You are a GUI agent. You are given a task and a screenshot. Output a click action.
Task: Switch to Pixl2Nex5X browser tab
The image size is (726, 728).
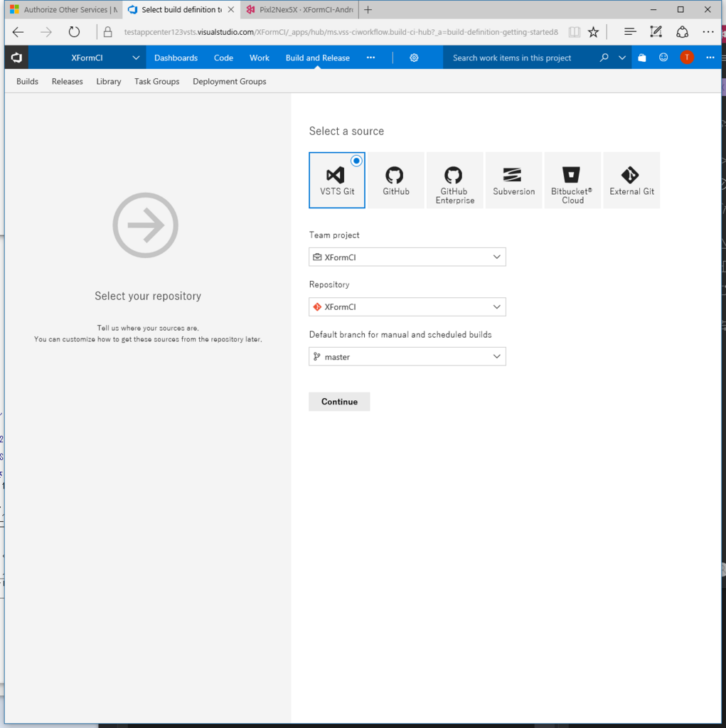299,10
